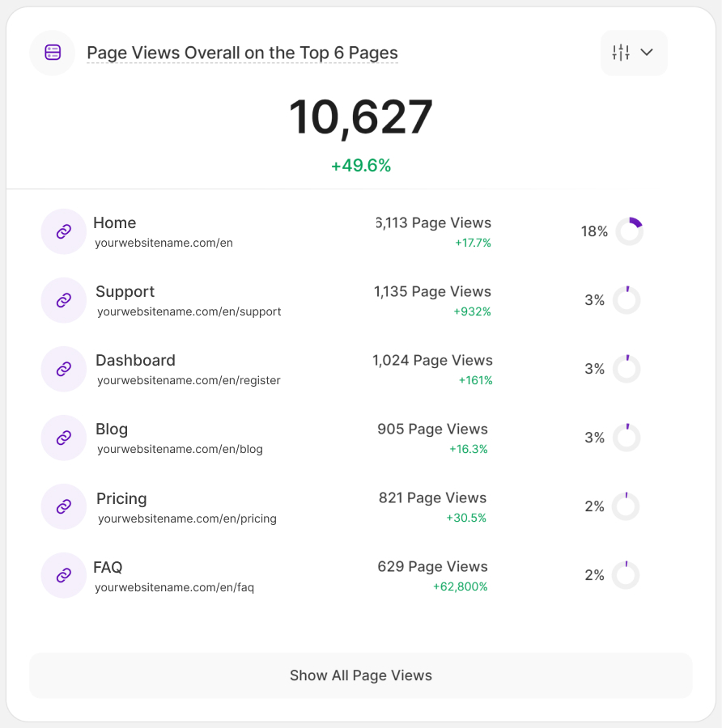Click the link icon next to Home
This screenshot has height=728, width=722.
pos(63,231)
